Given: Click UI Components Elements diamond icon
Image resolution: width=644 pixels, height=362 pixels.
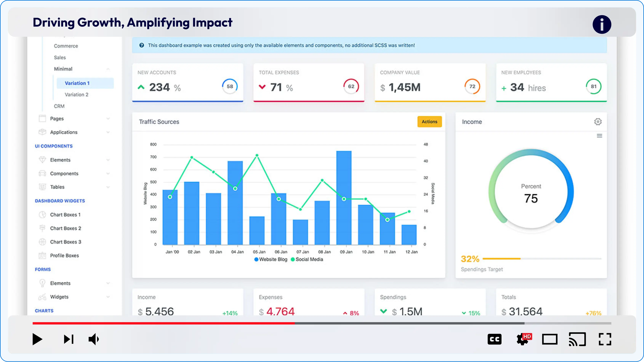Looking at the screenshot, I should point(42,160).
